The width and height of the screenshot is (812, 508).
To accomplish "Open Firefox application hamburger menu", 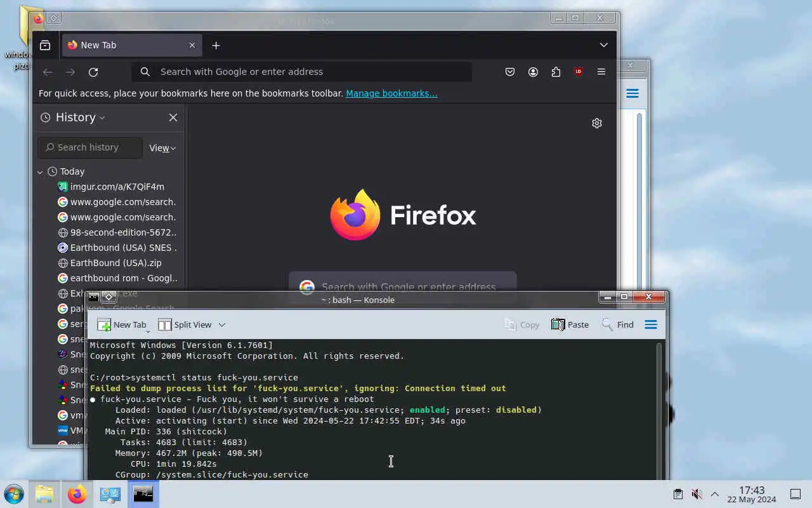I will [x=601, y=72].
